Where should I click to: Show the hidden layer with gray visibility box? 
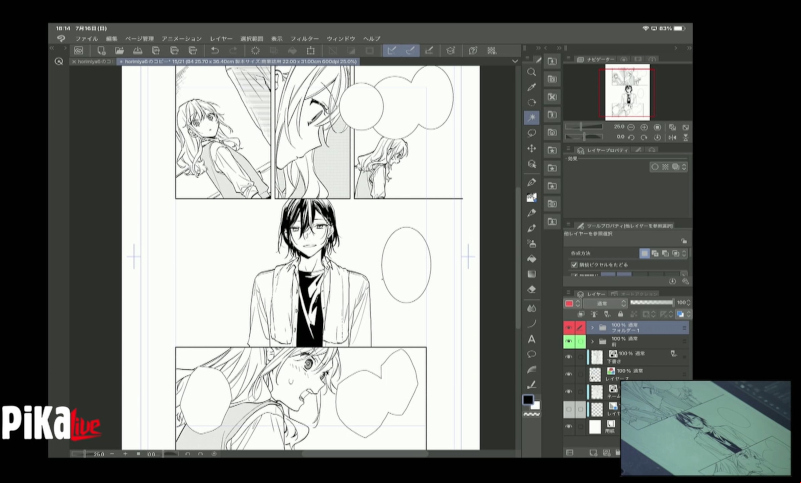pyautogui.click(x=569, y=409)
